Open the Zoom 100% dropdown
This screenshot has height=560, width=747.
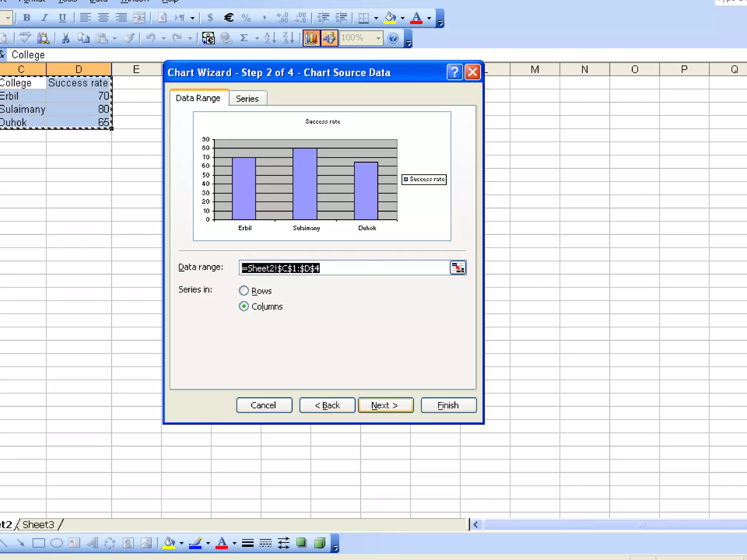[x=378, y=38]
